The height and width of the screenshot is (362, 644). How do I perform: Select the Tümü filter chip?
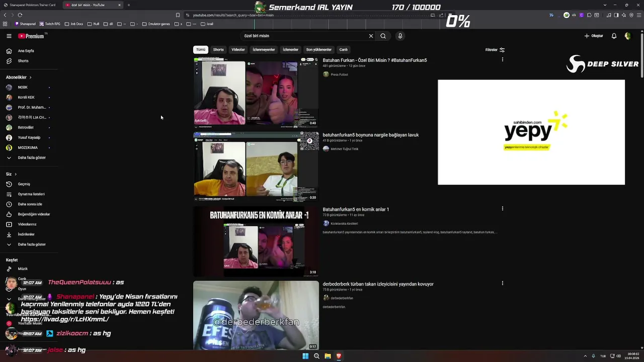coord(201,50)
